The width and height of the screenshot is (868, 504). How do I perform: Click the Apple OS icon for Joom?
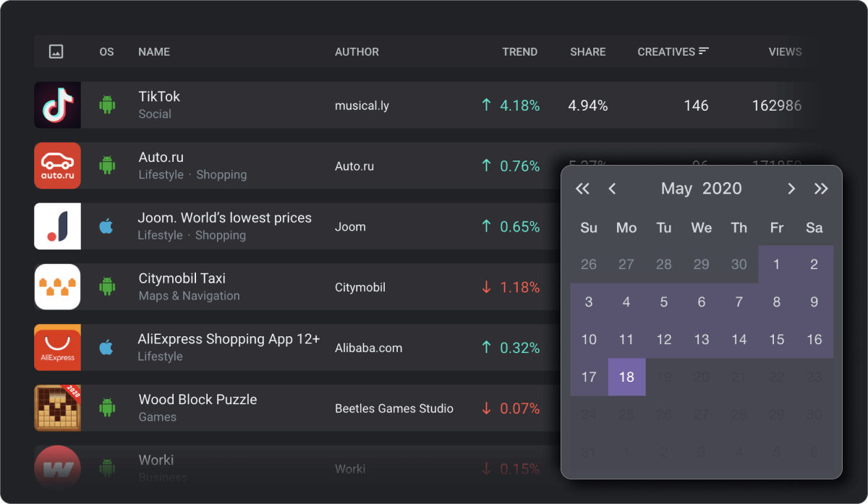coord(106,227)
